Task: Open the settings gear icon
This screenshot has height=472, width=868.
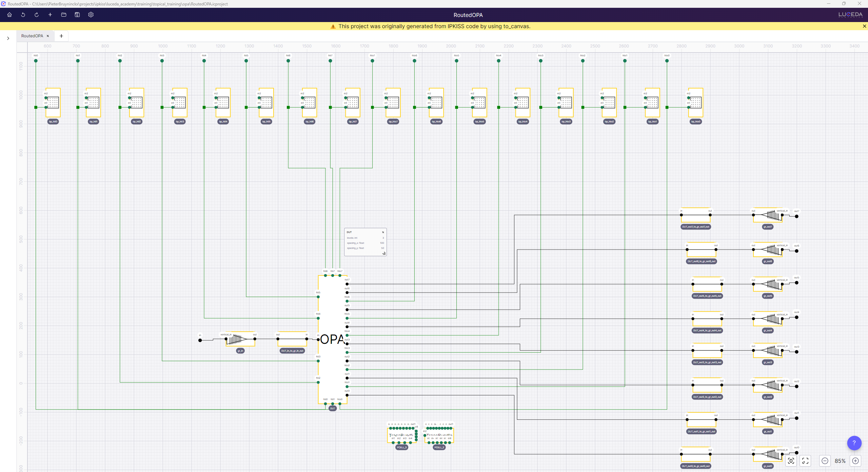Action: click(x=91, y=15)
